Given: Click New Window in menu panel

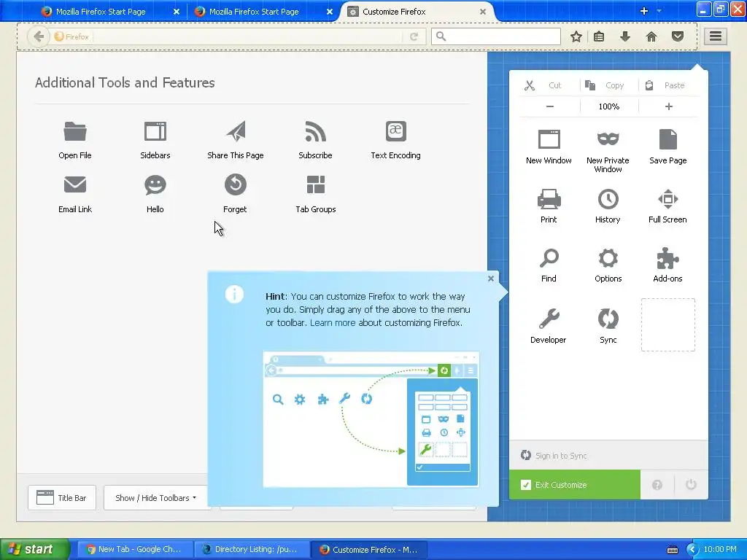Looking at the screenshot, I should [x=549, y=147].
